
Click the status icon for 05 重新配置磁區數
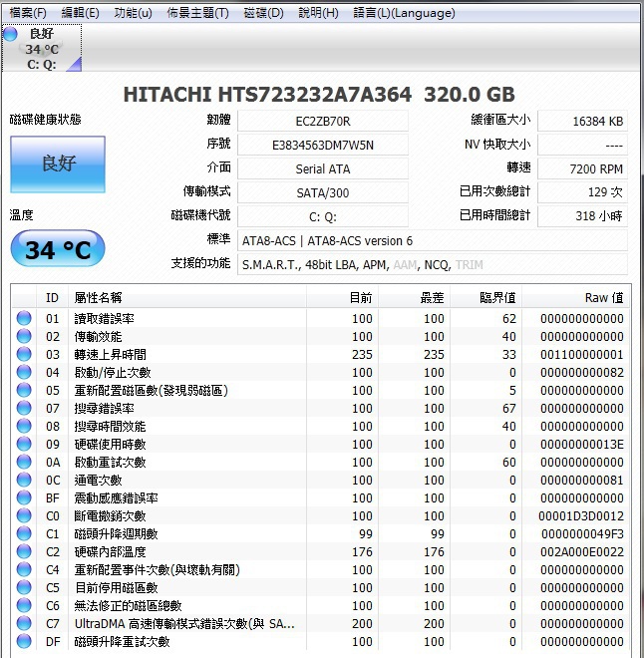(x=24, y=390)
